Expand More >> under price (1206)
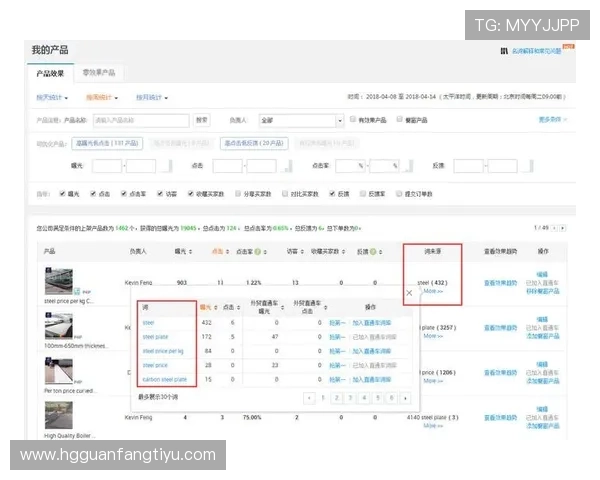Image resolution: width=600 pixels, height=480 pixels. coord(433,381)
